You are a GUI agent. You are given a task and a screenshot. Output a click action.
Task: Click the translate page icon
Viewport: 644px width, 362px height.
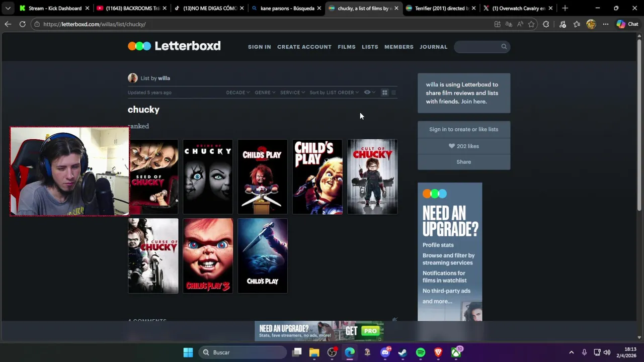point(509,24)
